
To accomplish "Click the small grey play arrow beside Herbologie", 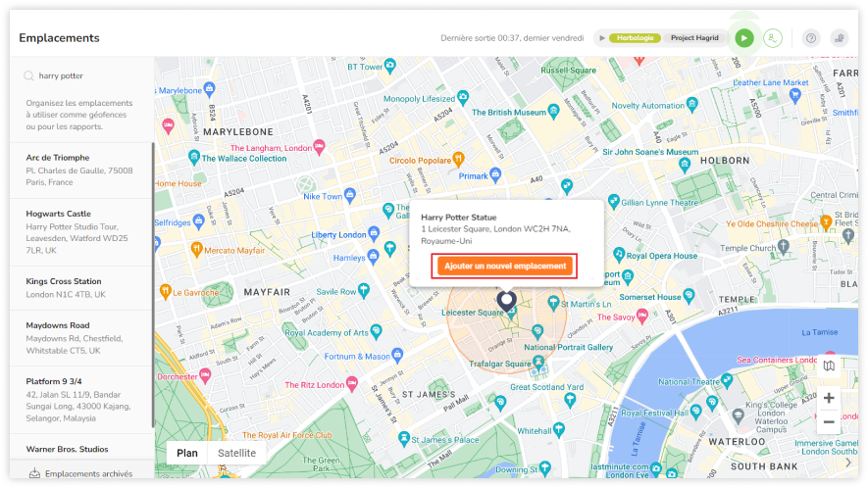I will pos(602,38).
